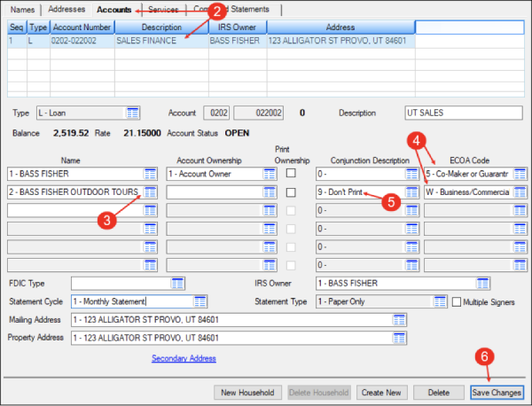Open the W - Business/Commercia ECOA dropdown
Screen dimensions: 532x406
475,192
